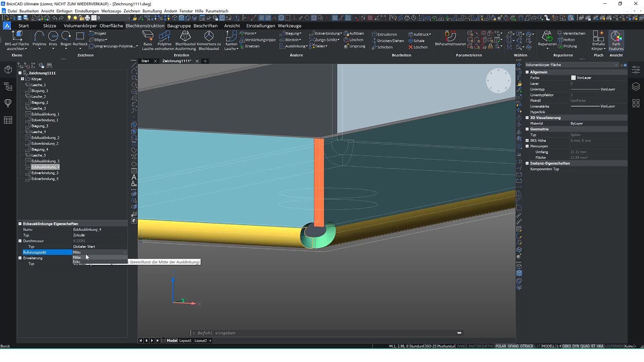This screenshot has height=362, width=644.
Task: Click Konvertiere zu Blechbauteil icon
Action: tap(209, 36)
